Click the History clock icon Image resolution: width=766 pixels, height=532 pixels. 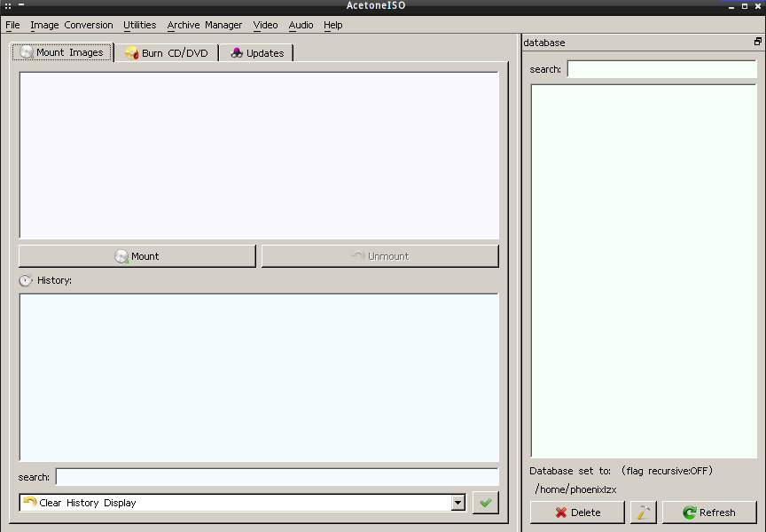point(26,280)
